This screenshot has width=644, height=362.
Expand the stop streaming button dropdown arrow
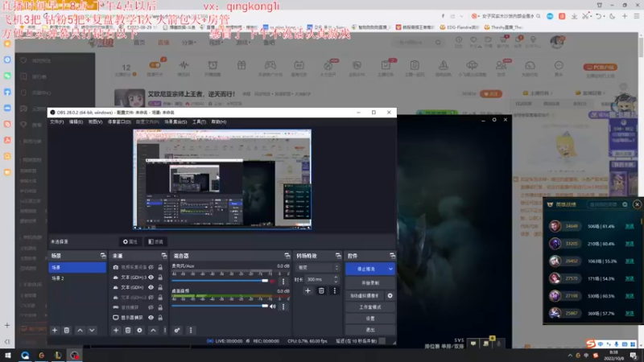[x=390, y=269]
